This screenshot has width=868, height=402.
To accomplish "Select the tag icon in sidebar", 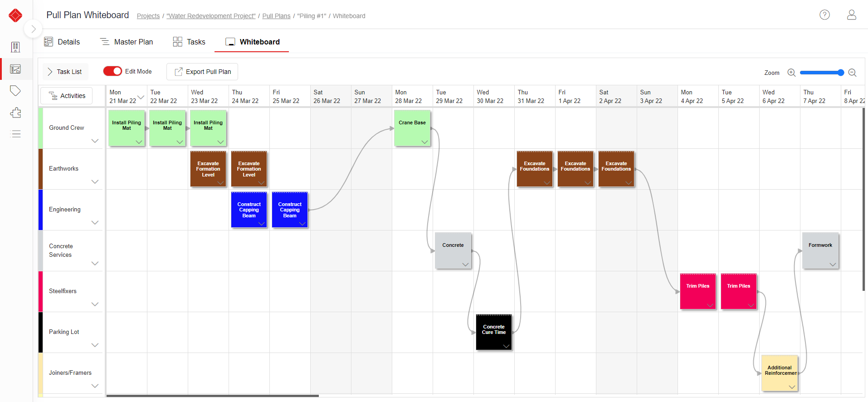I will [15, 91].
